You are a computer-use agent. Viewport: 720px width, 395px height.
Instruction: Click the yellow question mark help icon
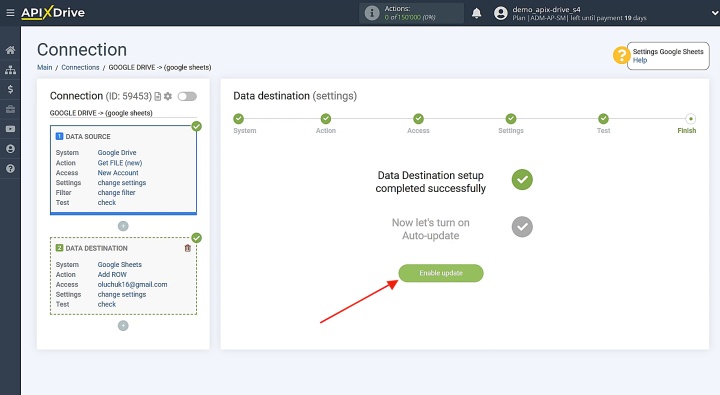point(621,55)
